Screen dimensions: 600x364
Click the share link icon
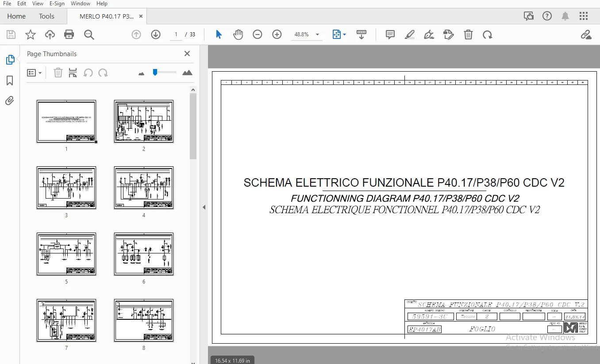(586, 34)
